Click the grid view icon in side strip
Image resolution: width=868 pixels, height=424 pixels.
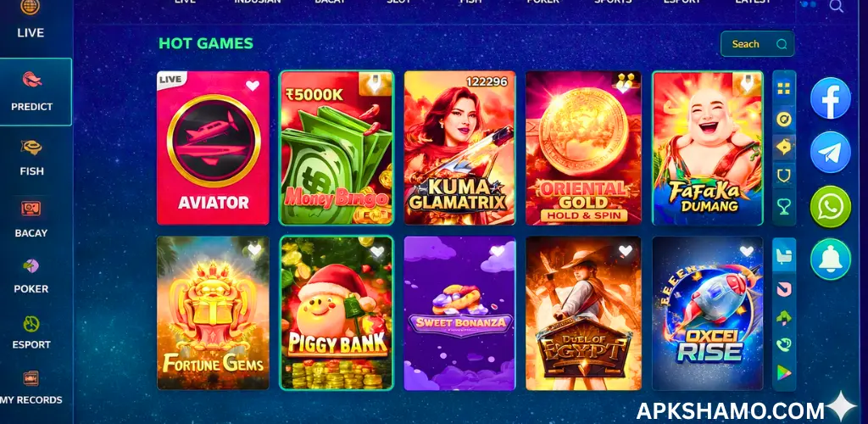(x=784, y=88)
